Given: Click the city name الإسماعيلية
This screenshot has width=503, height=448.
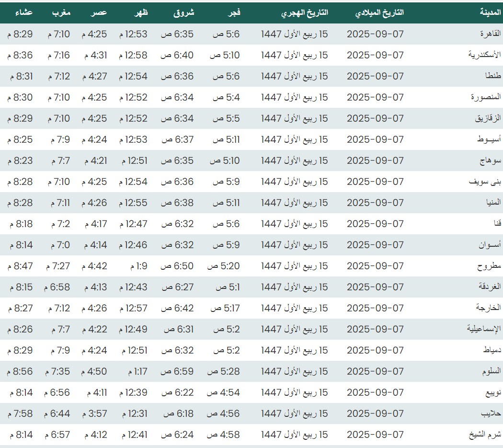Looking at the screenshot, I should pyautogui.click(x=484, y=329).
